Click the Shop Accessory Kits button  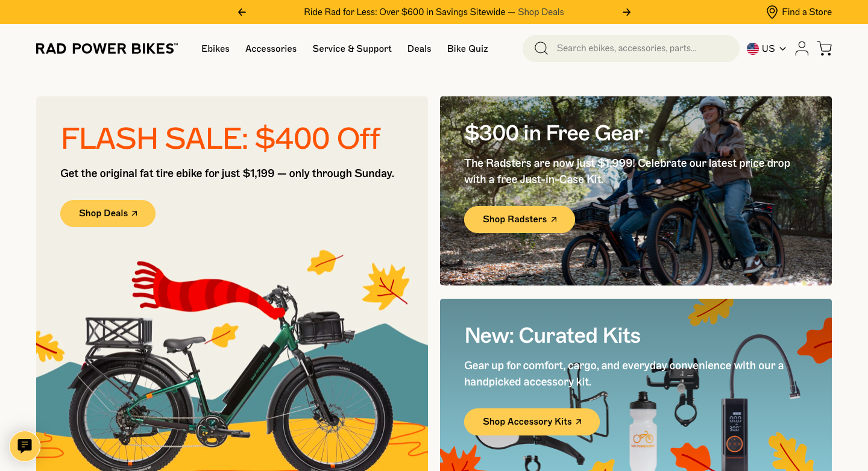click(532, 422)
